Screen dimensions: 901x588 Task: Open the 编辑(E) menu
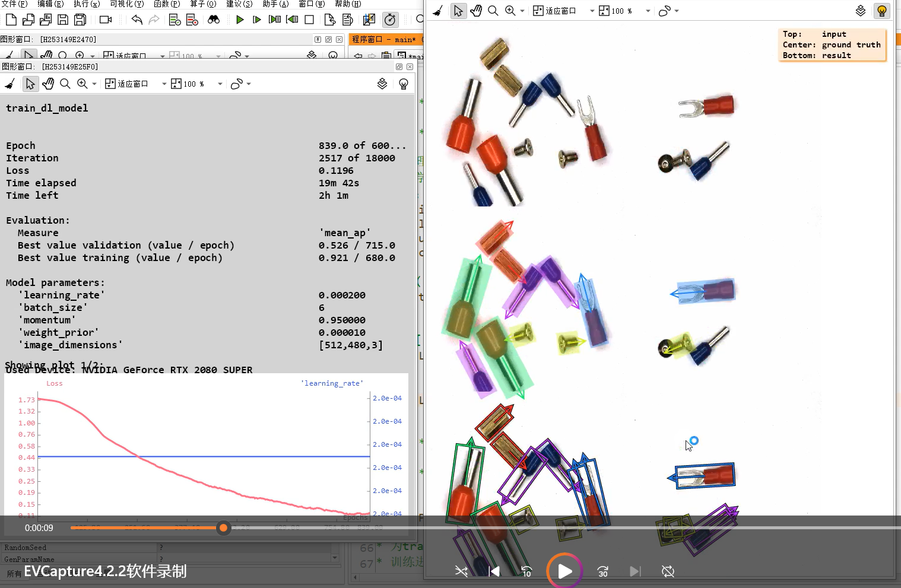[50, 4]
